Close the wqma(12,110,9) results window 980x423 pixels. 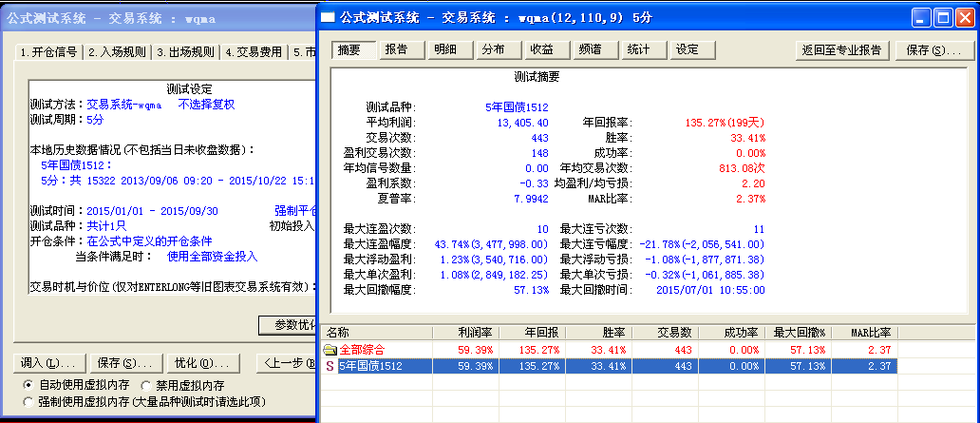[x=965, y=17]
